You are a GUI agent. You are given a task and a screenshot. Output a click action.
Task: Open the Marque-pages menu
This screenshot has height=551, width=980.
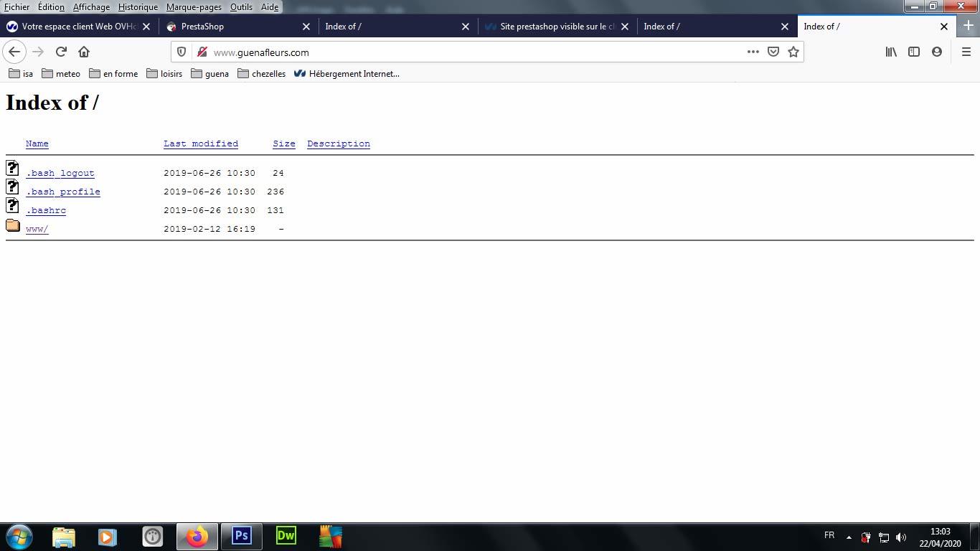194,7
